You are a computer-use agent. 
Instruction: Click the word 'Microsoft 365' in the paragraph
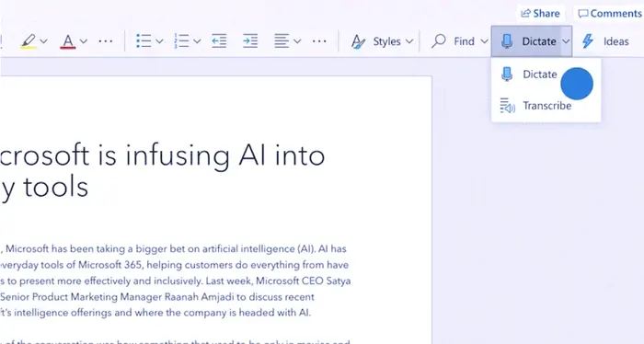tap(109, 265)
